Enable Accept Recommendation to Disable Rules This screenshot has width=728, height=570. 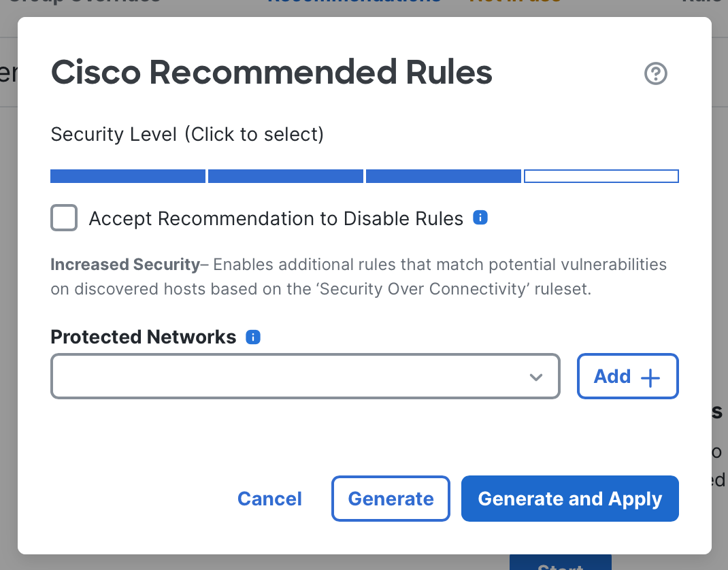pos(63,218)
